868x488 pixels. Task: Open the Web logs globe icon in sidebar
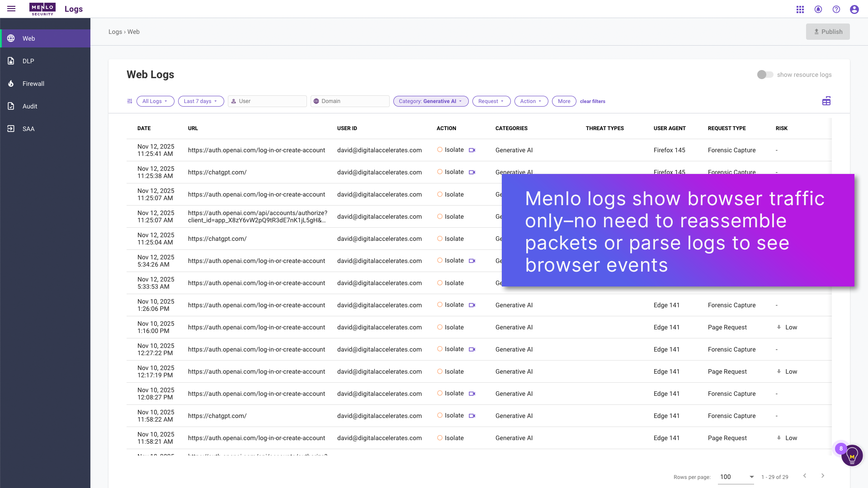11,38
